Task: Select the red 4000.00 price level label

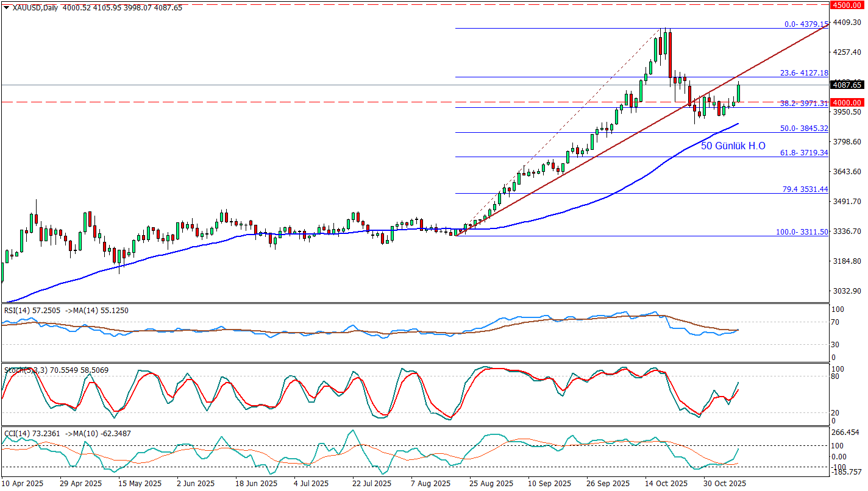Action: [847, 102]
